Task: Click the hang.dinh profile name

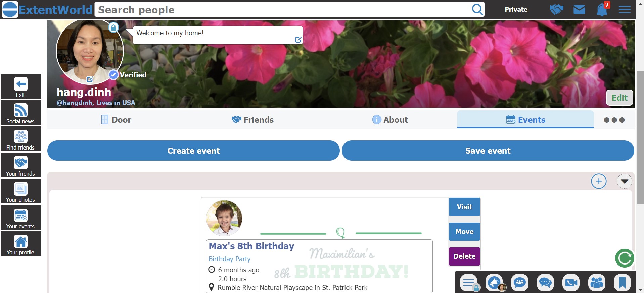Action: click(x=84, y=92)
